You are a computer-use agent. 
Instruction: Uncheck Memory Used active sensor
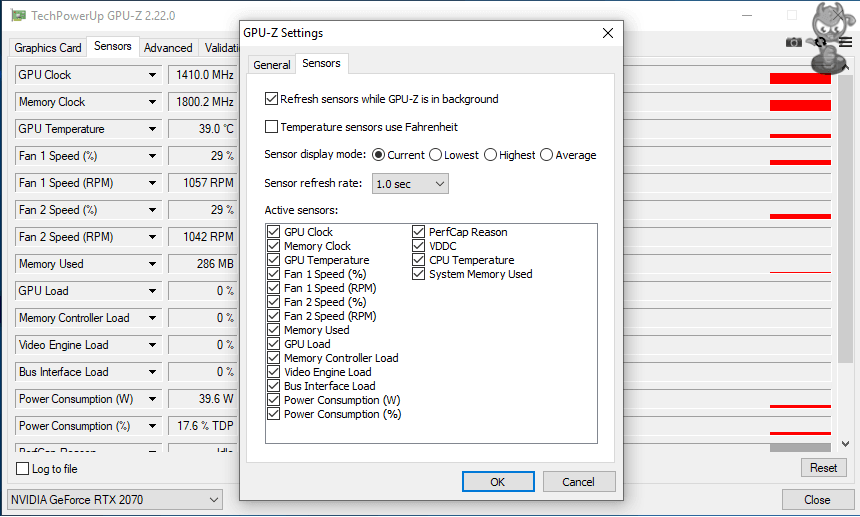pyautogui.click(x=273, y=329)
